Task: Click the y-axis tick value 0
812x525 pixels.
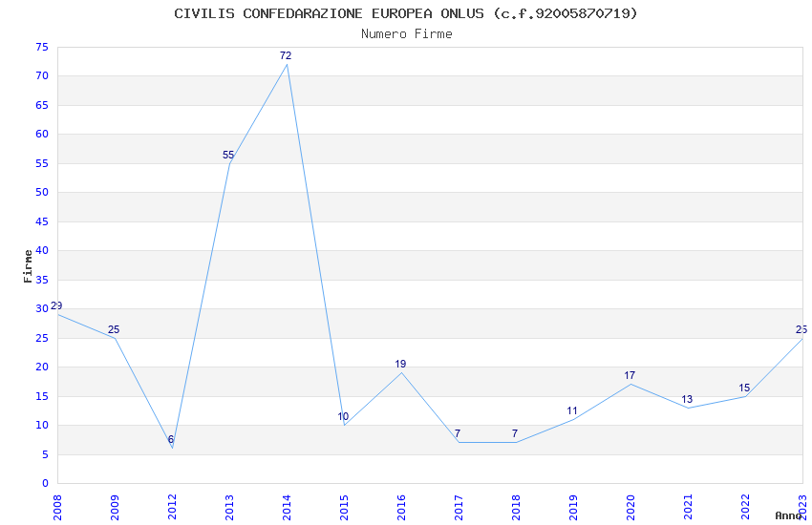Action: pyautogui.click(x=46, y=484)
